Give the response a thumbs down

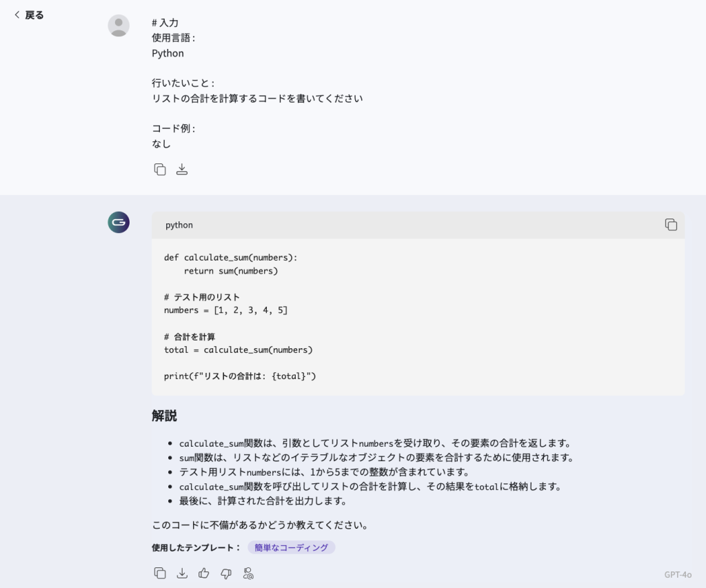[x=225, y=574]
